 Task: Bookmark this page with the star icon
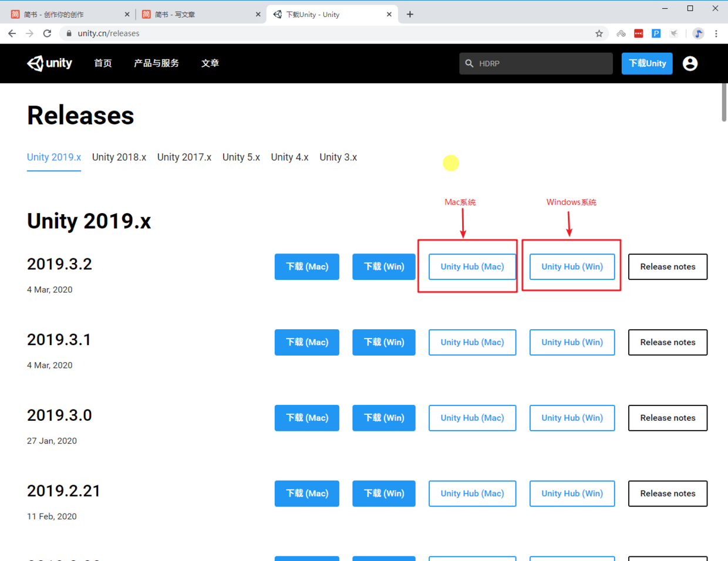(599, 33)
